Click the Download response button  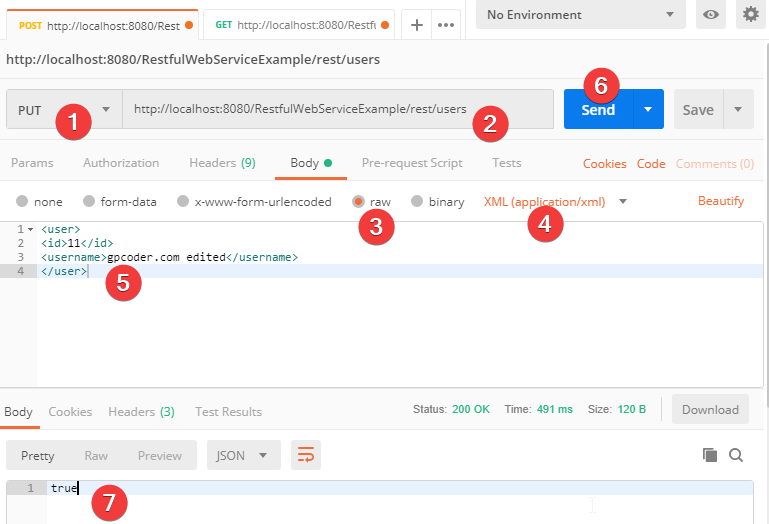710,409
